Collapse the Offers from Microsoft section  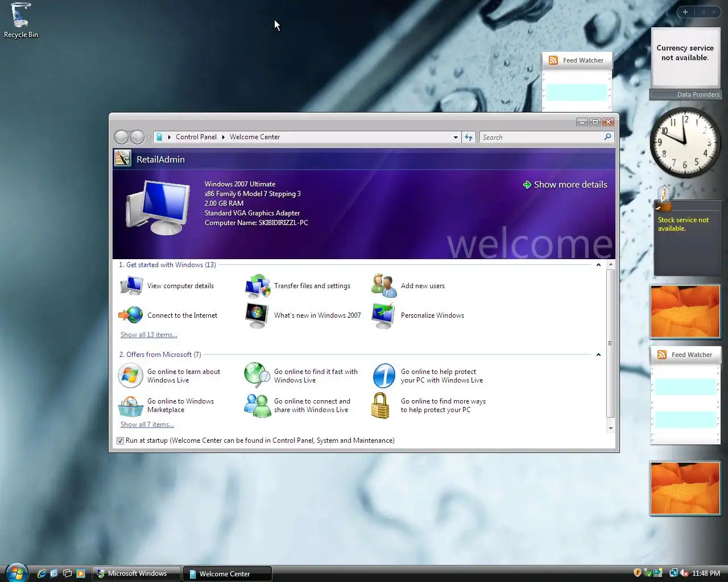pyautogui.click(x=598, y=355)
